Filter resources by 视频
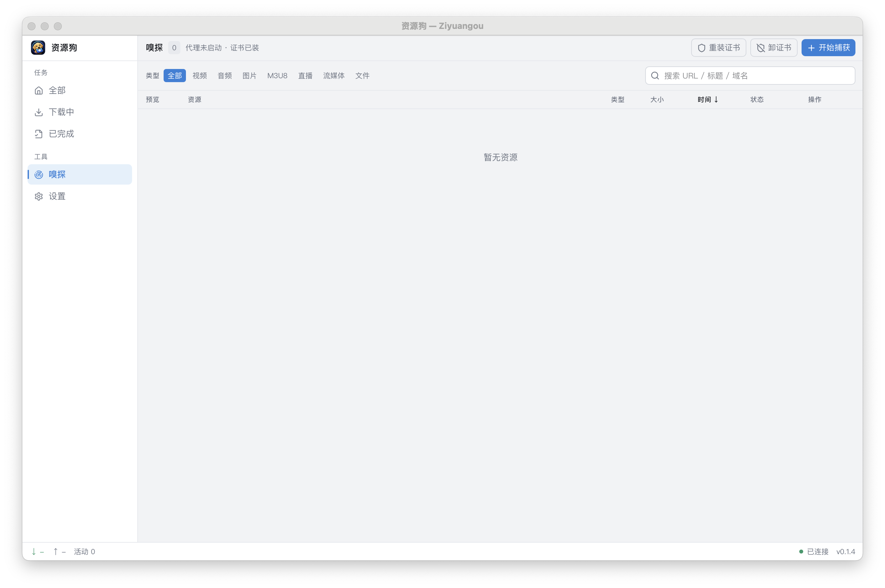 (x=199, y=76)
